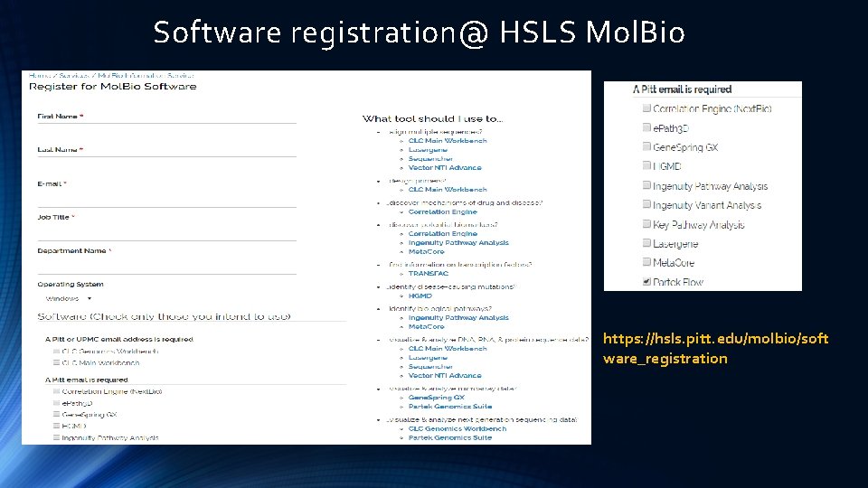
Task: Click the 'Register for MolBio Software' heading
Action: [112, 87]
